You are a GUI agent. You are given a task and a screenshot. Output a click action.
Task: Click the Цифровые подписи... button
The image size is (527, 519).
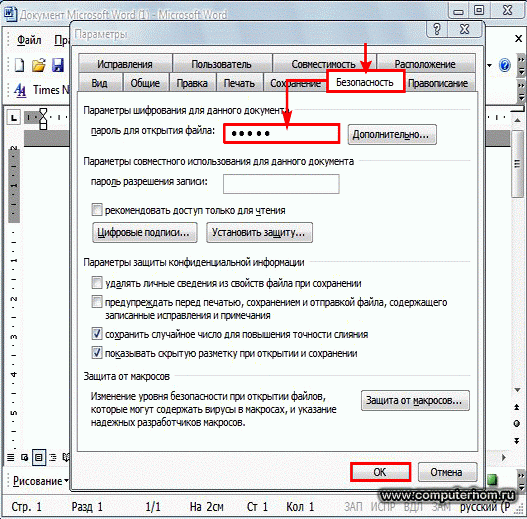pos(145,232)
